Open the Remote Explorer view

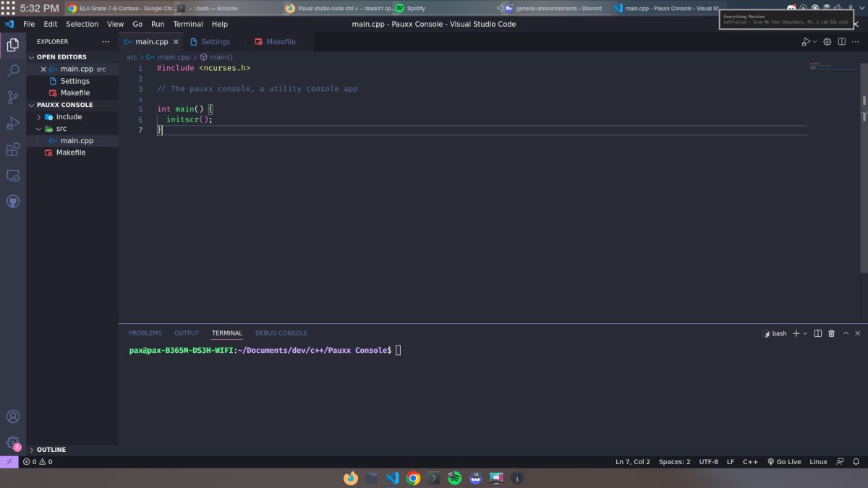point(13,176)
